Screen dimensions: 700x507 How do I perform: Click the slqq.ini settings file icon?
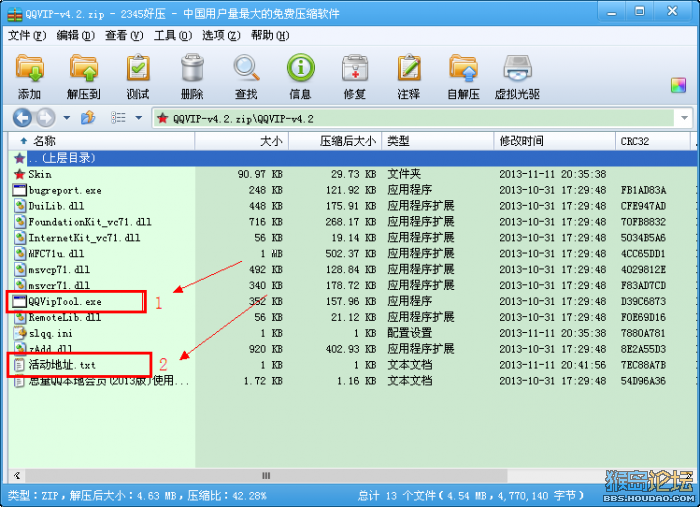tap(20, 333)
